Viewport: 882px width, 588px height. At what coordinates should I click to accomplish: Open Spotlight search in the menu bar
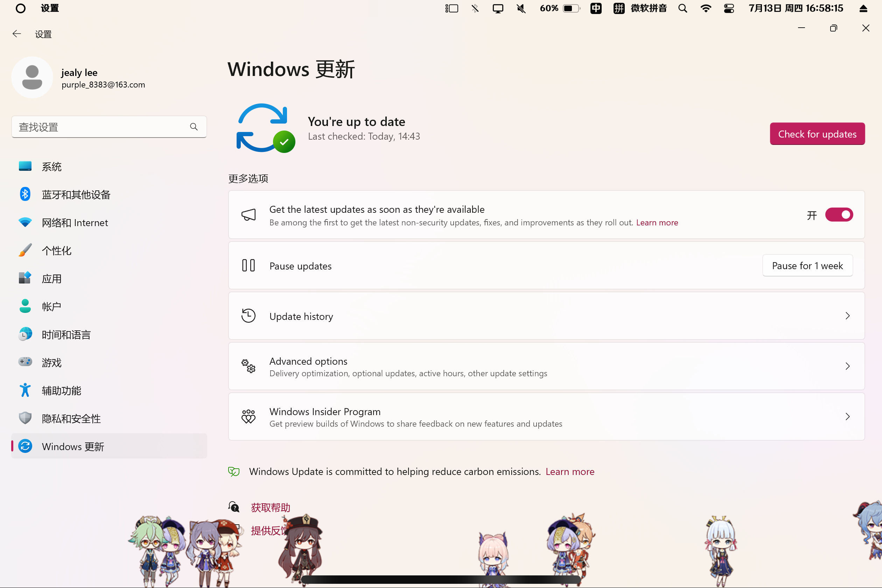pos(682,8)
